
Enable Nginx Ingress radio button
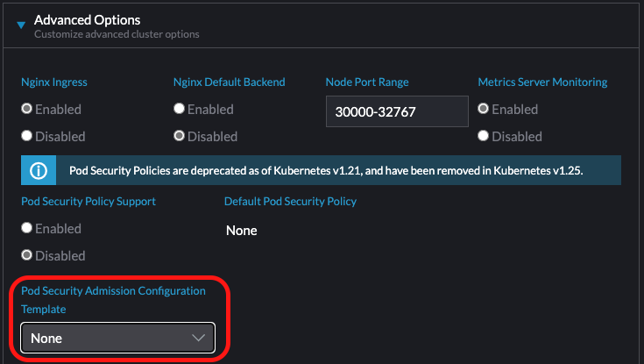click(27, 110)
